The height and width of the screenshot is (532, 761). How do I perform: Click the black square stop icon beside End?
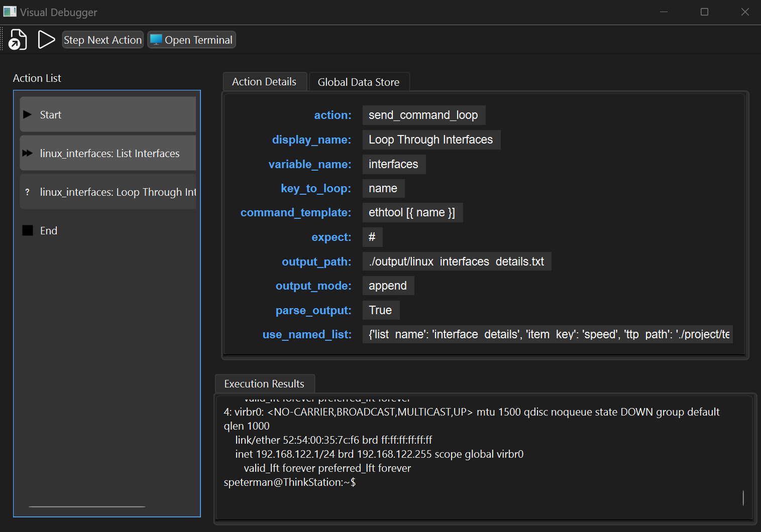(x=28, y=230)
